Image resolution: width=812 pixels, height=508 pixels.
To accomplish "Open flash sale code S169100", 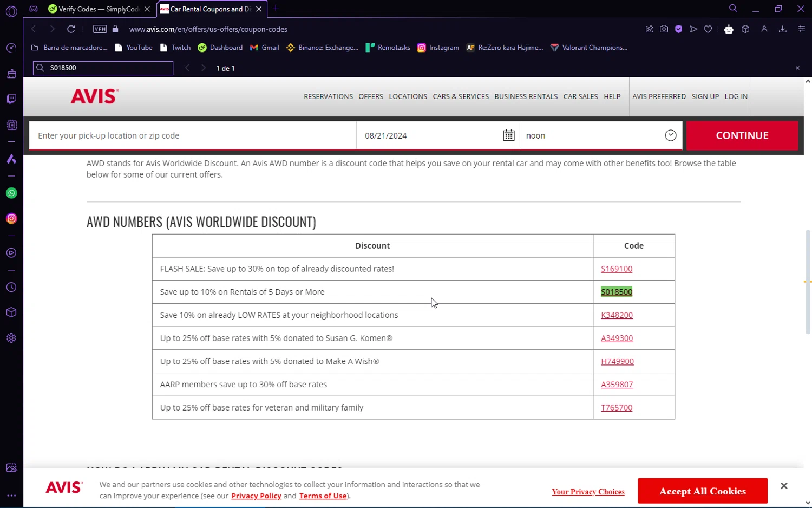I will (617, 269).
